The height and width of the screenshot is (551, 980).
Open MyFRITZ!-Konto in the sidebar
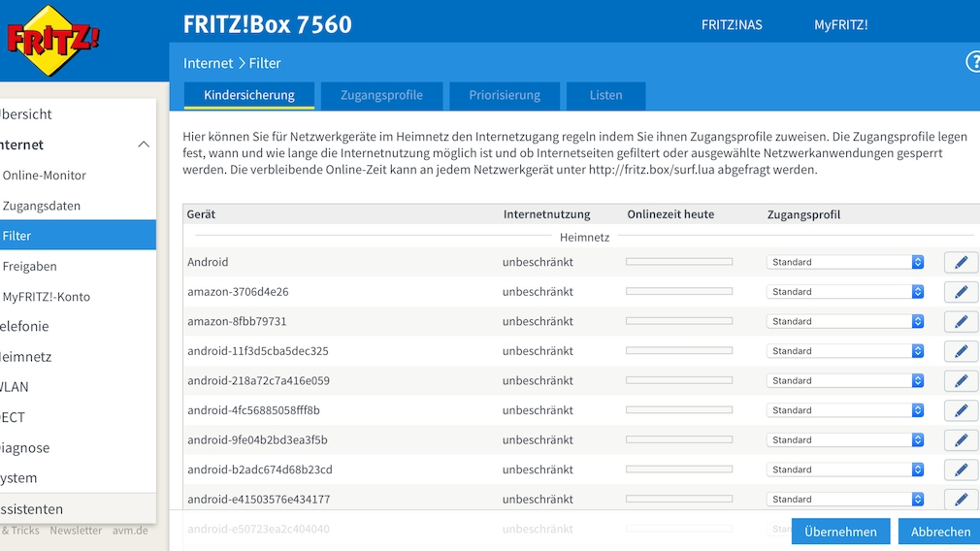click(x=47, y=297)
